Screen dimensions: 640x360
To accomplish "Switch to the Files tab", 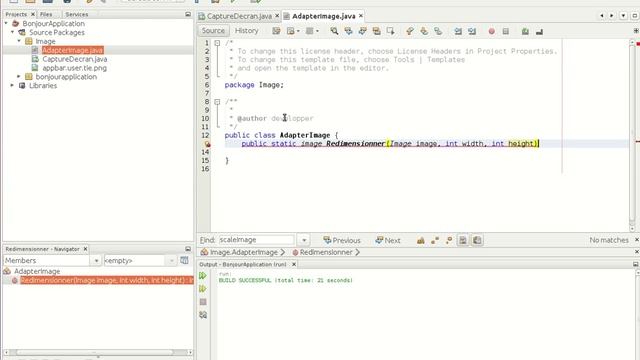I will pos(46,14).
